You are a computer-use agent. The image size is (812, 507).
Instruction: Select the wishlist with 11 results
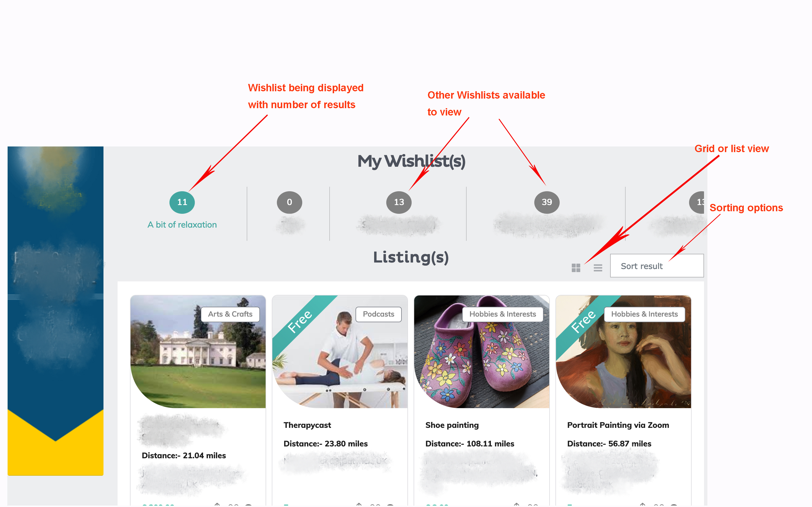pos(182,202)
